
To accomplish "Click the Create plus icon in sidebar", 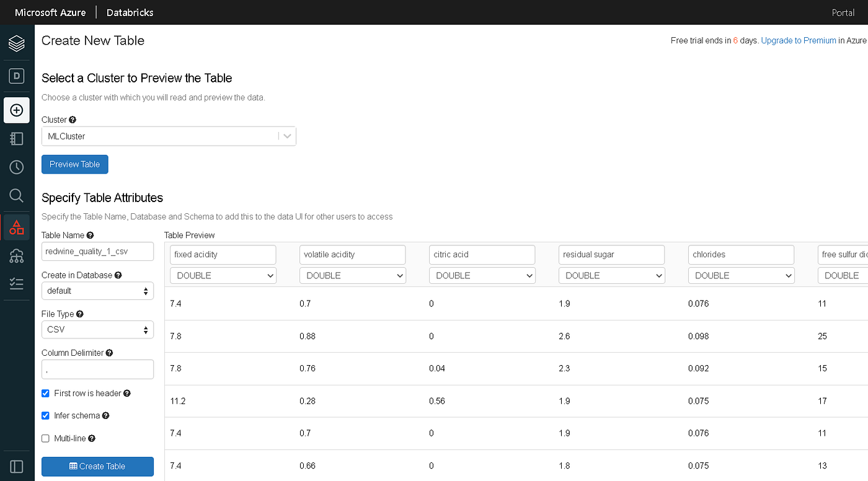I will point(16,110).
